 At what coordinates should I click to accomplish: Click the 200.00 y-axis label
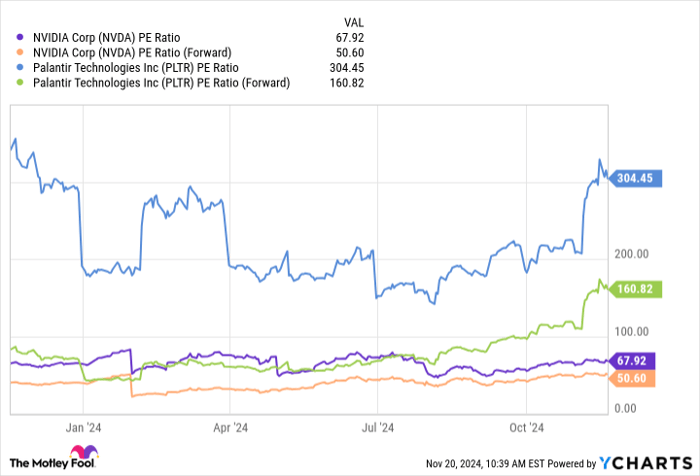(633, 255)
